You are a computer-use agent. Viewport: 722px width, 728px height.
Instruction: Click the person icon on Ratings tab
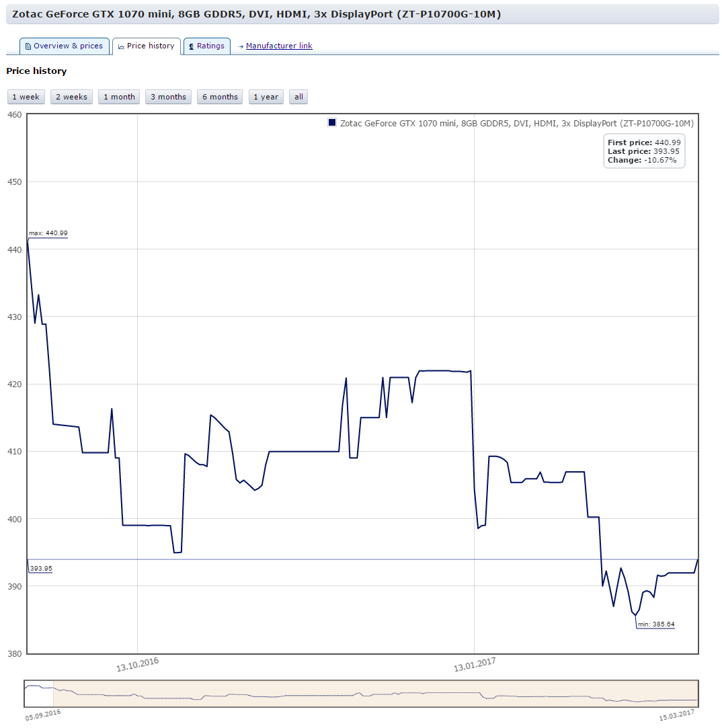(x=192, y=46)
